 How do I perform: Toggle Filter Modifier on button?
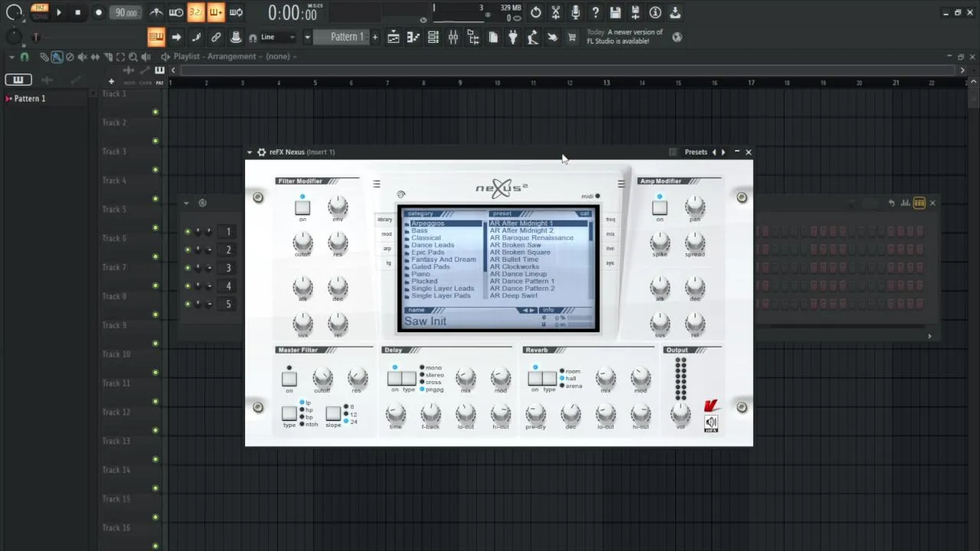click(302, 207)
